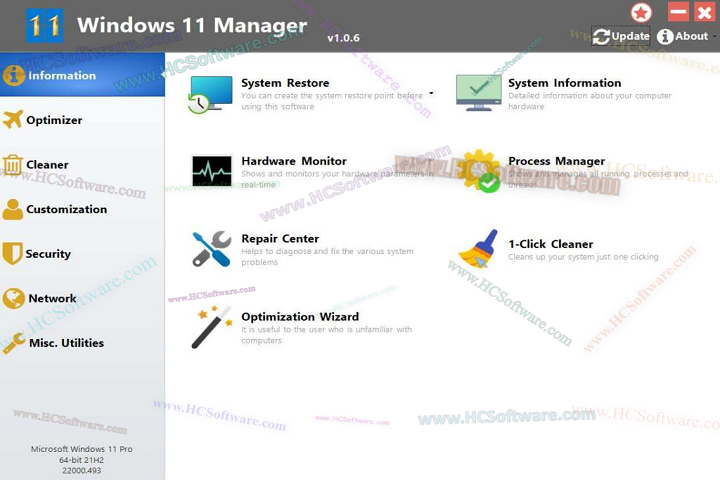Open the Security section
Screen dimensions: 720x480
(x=48, y=254)
